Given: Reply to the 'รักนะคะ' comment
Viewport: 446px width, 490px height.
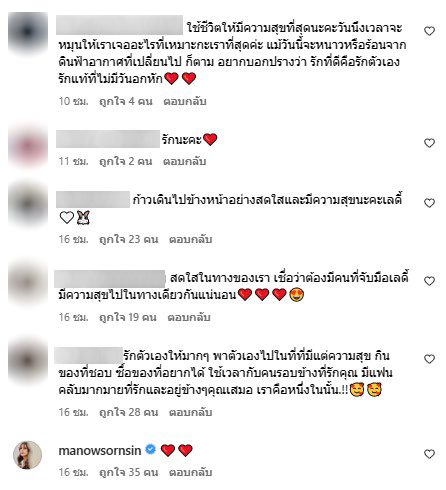Looking at the screenshot, I should coord(185,161).
